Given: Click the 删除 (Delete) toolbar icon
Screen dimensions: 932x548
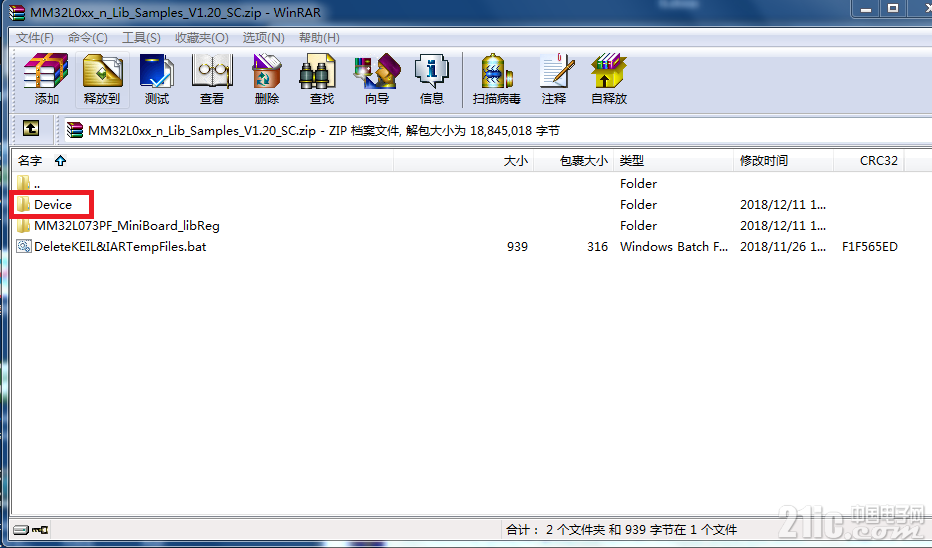Looking at the screenshot, I should 266,78.
